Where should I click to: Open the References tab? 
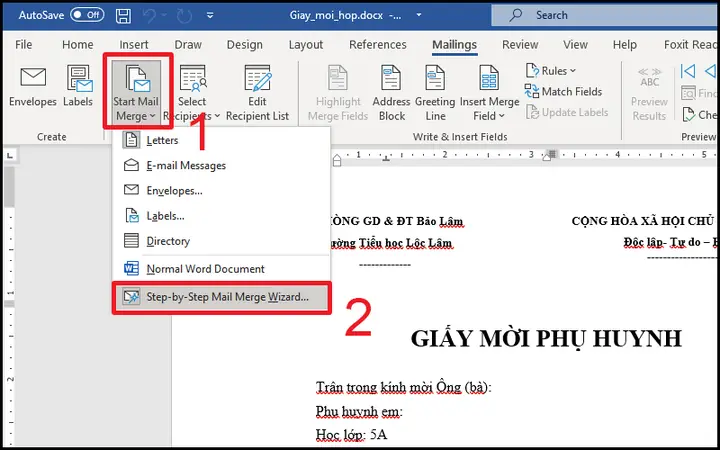(377, 45)
